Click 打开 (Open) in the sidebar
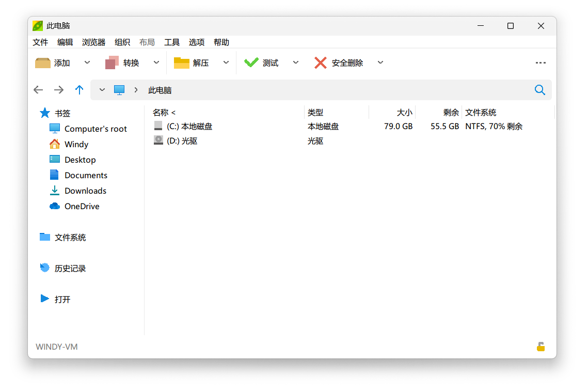 tap(62, 299)
